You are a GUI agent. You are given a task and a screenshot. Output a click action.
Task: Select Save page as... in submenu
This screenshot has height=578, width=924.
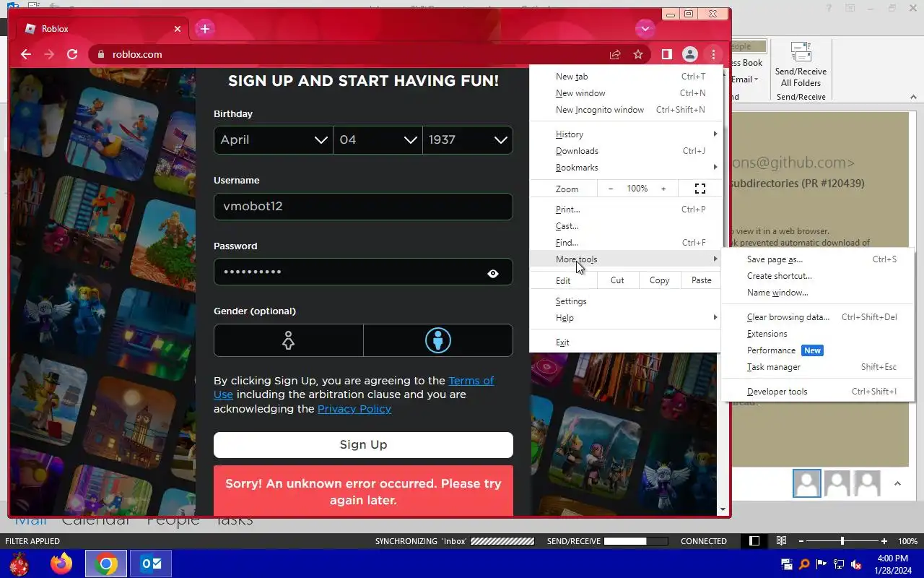tap(818, 259)
